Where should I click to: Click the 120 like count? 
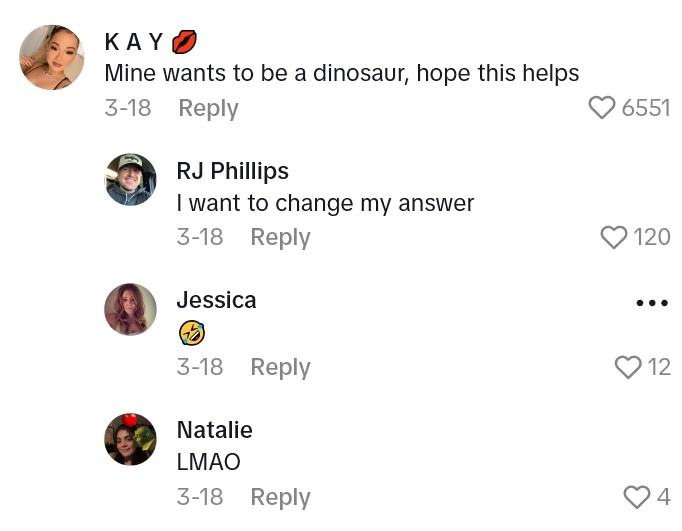[652, 237]
